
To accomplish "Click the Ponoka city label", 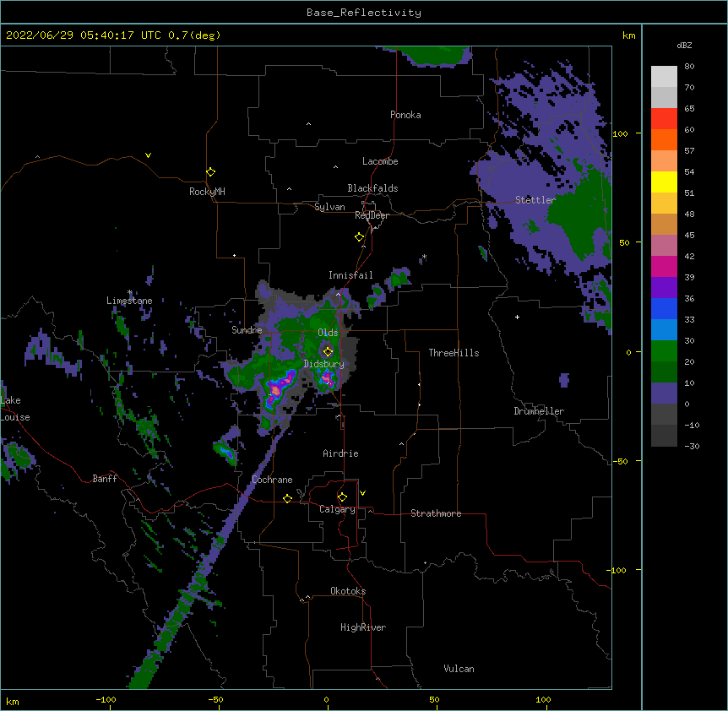I will click(x=405, y=115).
